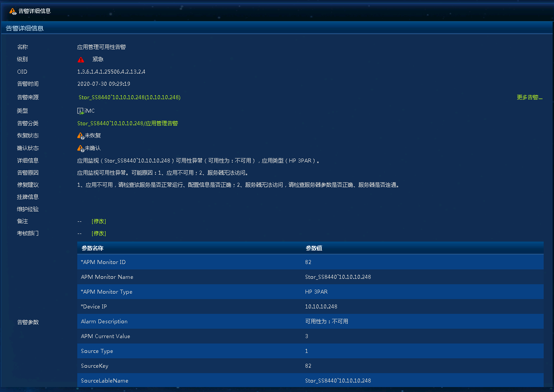Click the APM Current Value cell 3
This screenshot has width=554, height=392.
point(306,336)
